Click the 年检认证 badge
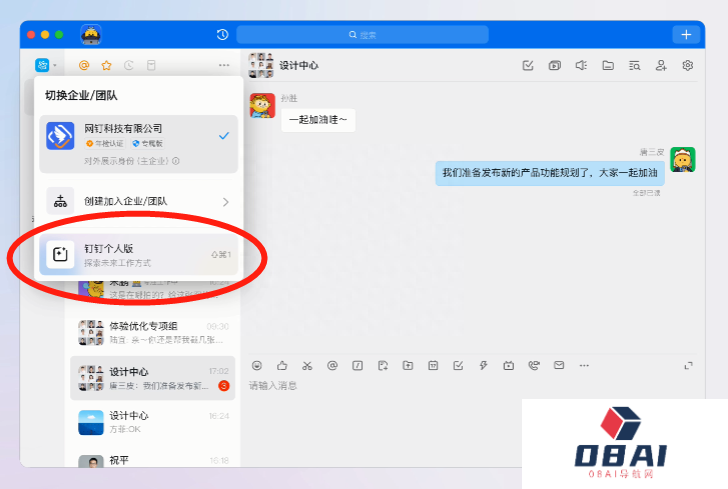This screenshot has height=489, width=728. 105,143
